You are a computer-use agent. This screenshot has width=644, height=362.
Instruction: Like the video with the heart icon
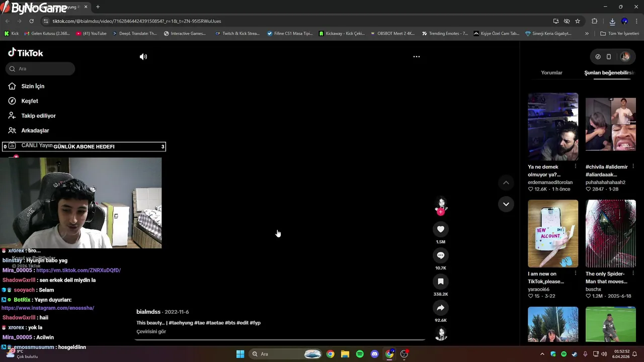pyautogui.click(x=441, y=229)
